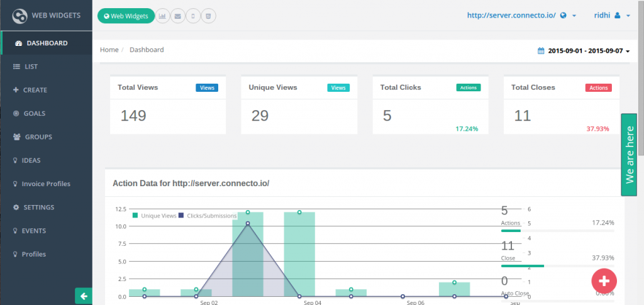
Task: Click the globe icon next to server URL
Action: (x=563, y=16)
